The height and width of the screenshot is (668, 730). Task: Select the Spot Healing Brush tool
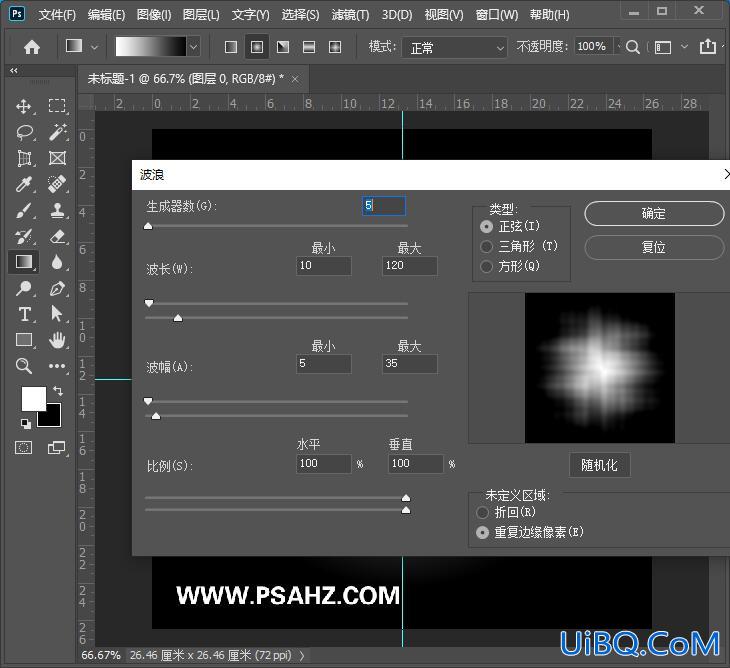[x=57, y=184]
